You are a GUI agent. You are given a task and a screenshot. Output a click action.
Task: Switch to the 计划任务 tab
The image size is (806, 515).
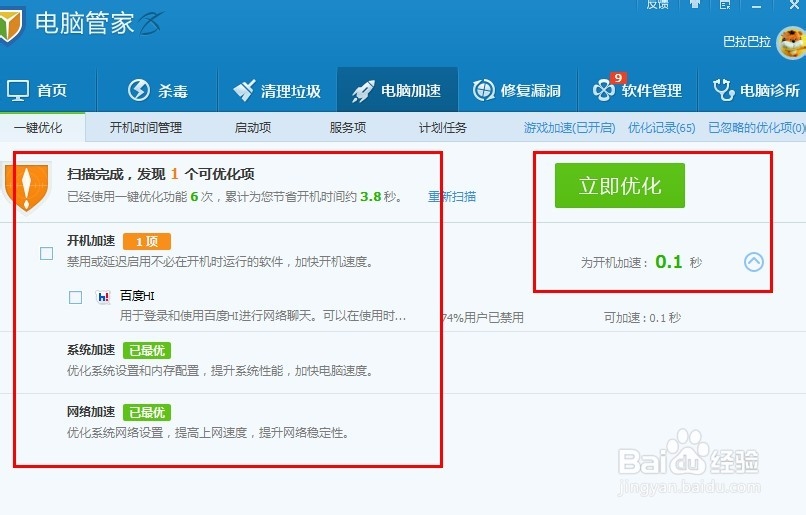click(x=443, y=127)
